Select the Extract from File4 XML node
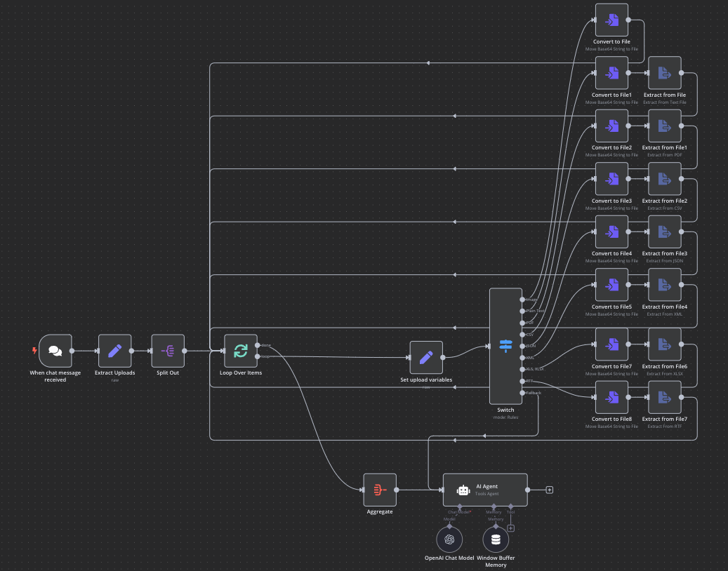 point(665,285)
